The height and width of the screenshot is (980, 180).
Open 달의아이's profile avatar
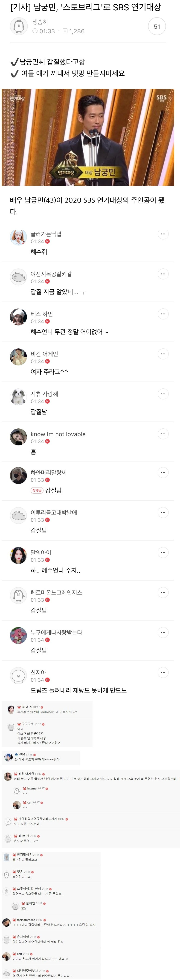coord(18,556)
